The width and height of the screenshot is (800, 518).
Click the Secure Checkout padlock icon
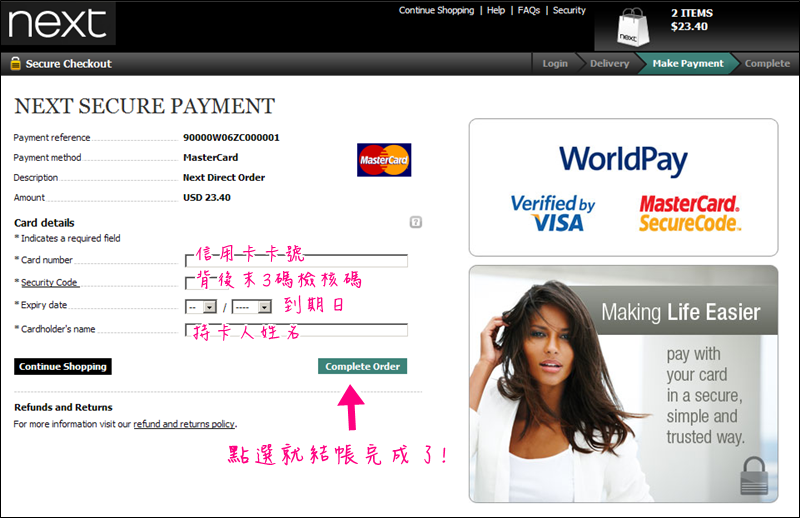[x=15, y=63]
